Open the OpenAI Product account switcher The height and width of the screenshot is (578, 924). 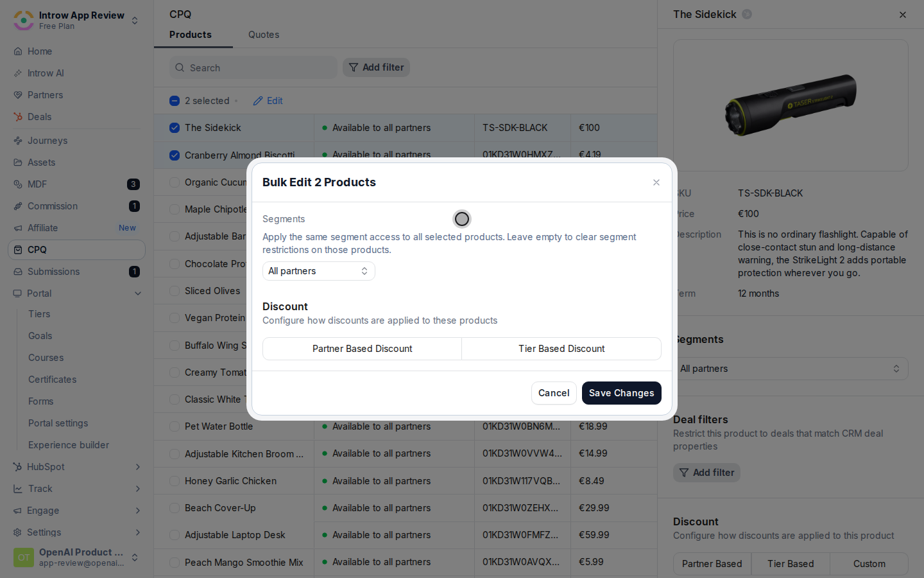click(x=135, y=557)
